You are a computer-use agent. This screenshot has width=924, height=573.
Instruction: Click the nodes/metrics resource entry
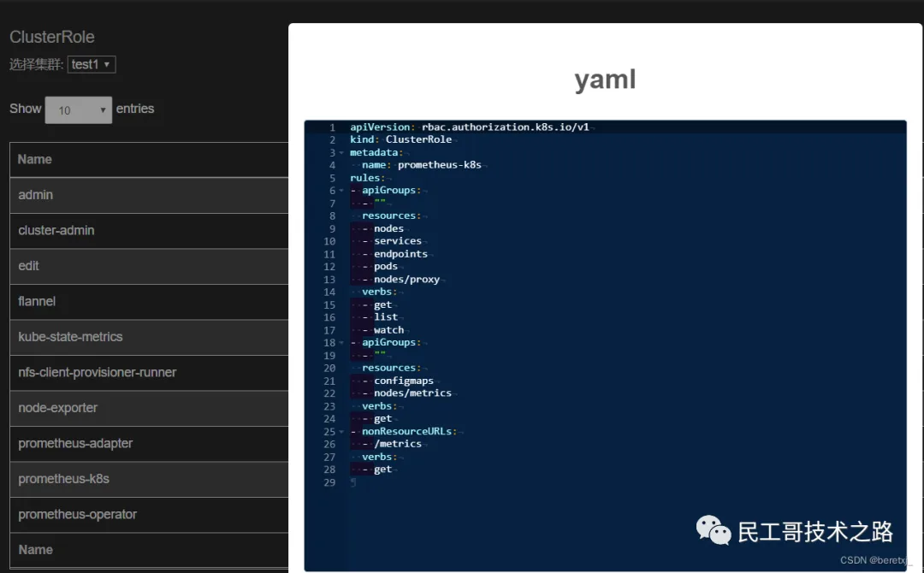(x=412, y=393)
